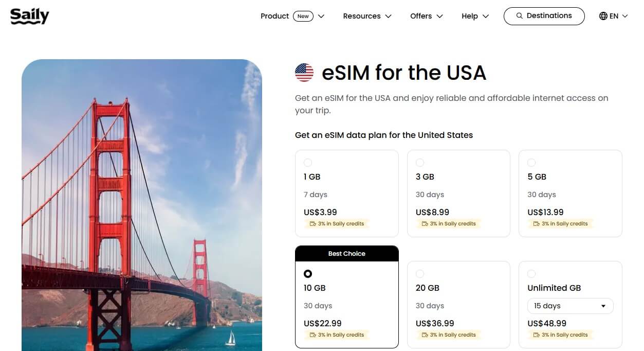
Task: Expand the Resources menu
Action: pos(366,16)
